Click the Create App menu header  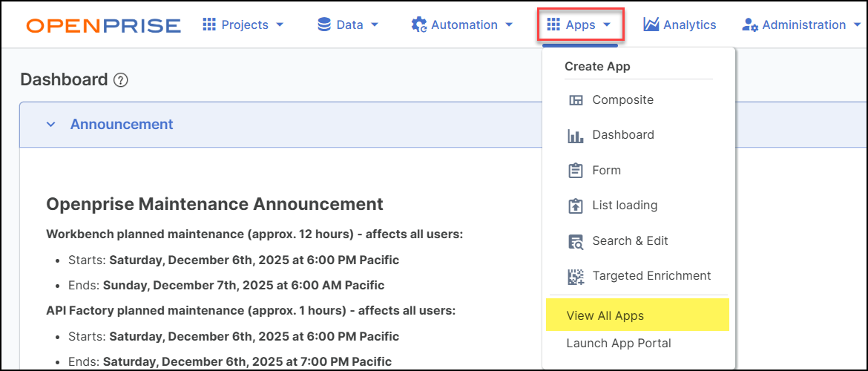597,67
